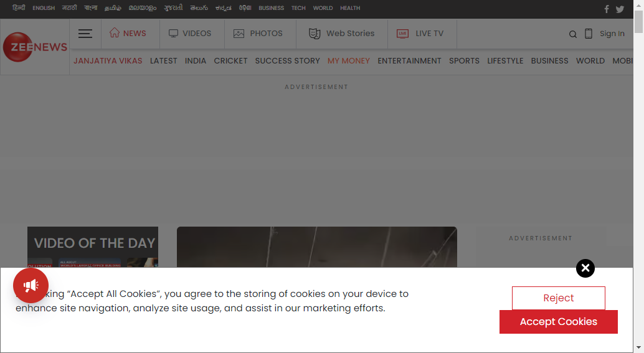The width and height of the screenshot is (644, 353).
Task: Open WORLD section in navigation bar
Action: tap(590, 61)
